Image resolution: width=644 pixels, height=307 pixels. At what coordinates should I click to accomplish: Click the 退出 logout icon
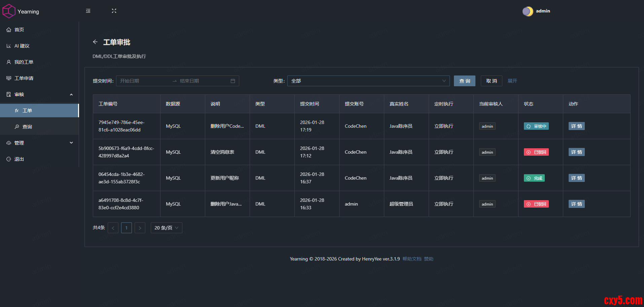tap(9, 159)
